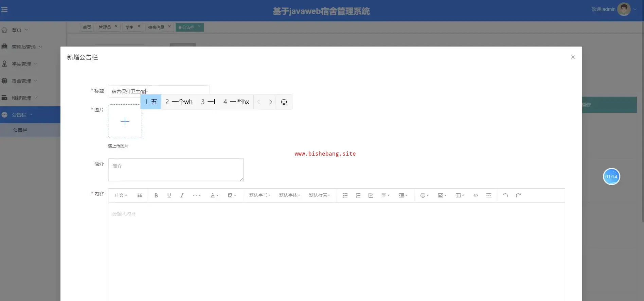644x301 pixels.
Task: Open the insert table menu
Action: [460, 195]
